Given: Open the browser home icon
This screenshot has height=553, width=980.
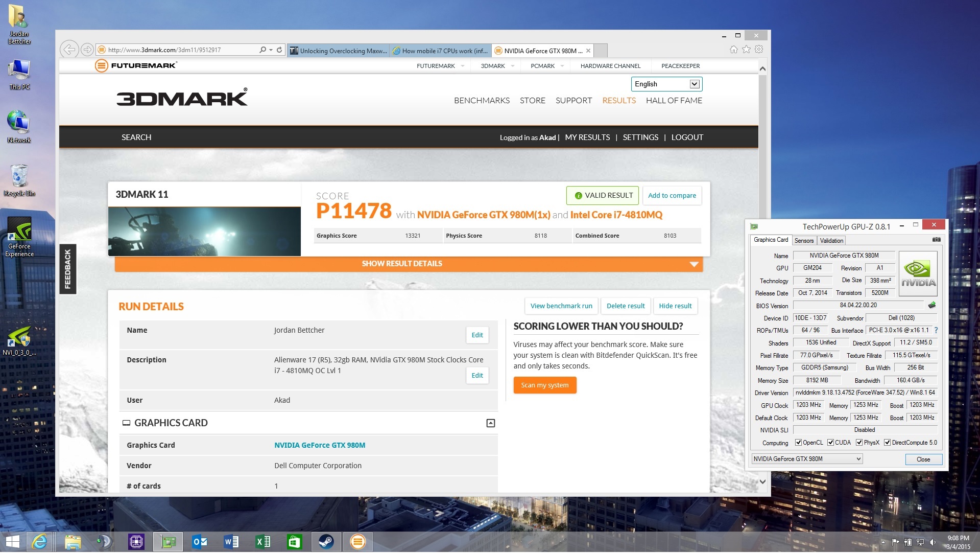Looking at the screenshot, I should point(733,49).
